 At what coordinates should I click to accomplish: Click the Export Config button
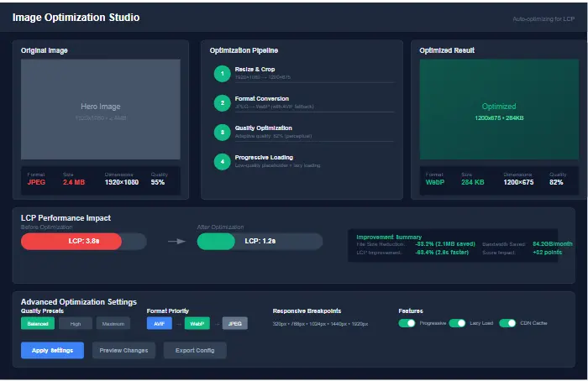(195, 350)
